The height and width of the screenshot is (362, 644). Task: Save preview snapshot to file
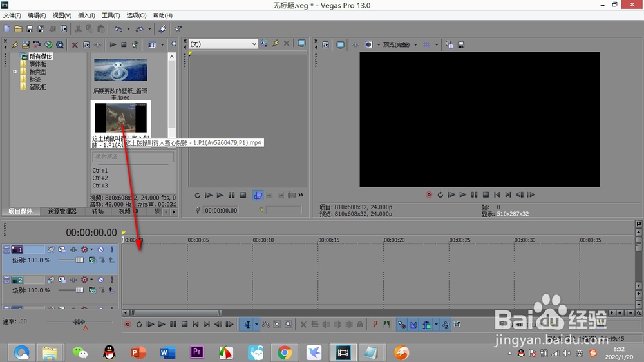pyautogui.click(x=461, y=44)
